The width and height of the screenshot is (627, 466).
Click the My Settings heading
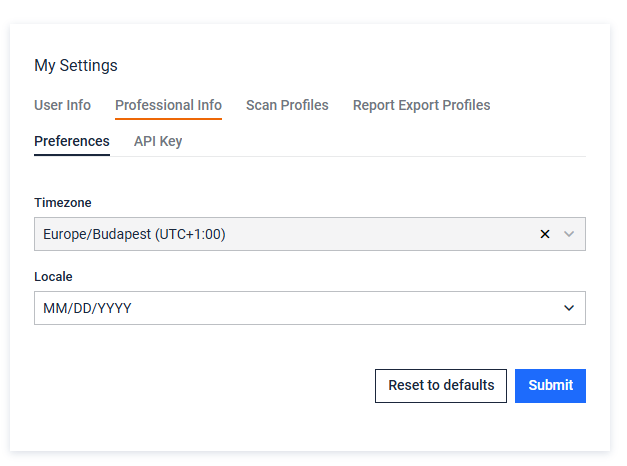click(x=76, y=66)
